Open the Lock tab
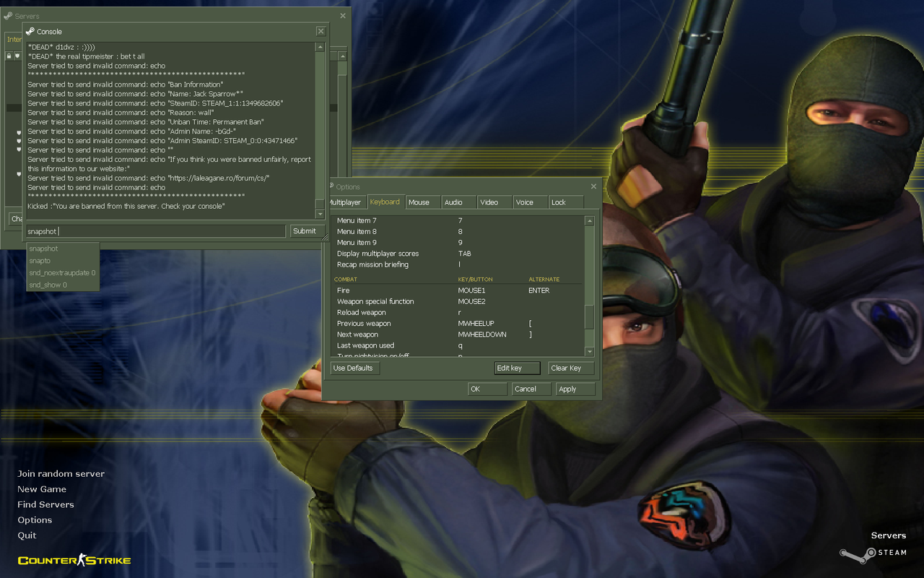Viewport: 924px width, 578px height. tap(566, 202)
